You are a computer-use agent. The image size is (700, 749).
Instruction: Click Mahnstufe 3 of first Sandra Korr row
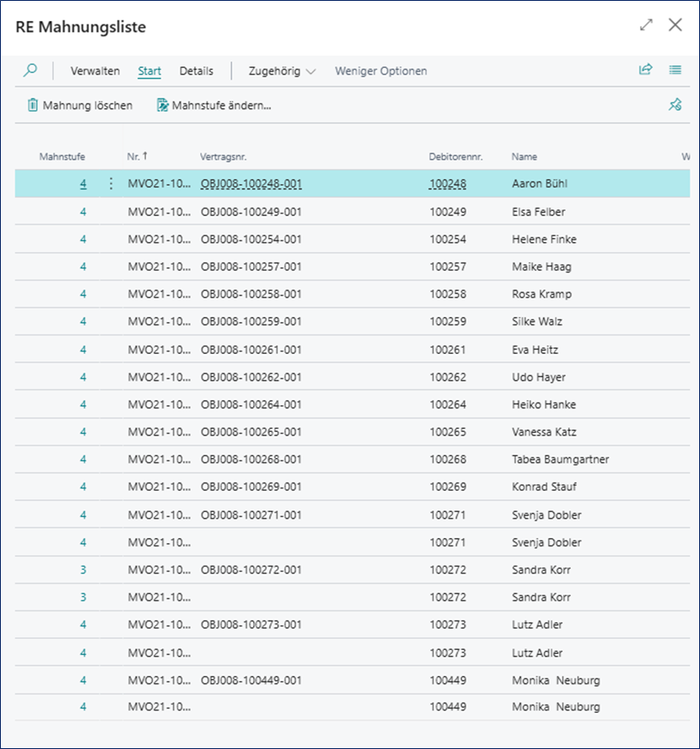point(83,570)
